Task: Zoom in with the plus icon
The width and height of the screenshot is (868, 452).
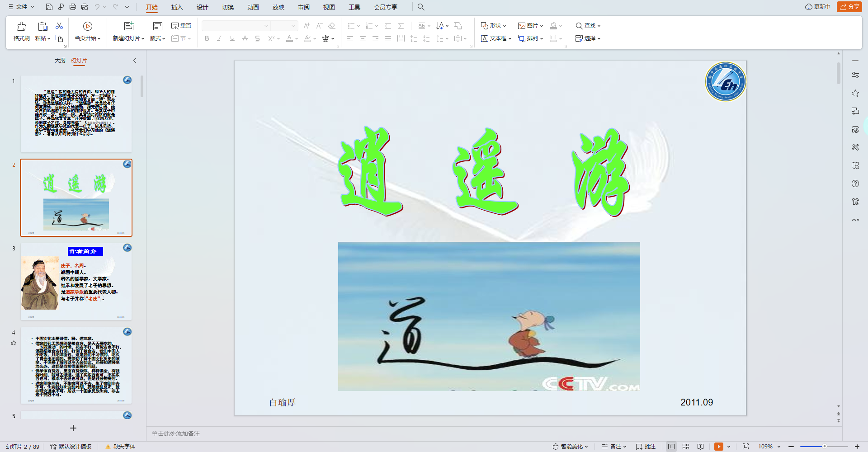Action: pos(857,447)
